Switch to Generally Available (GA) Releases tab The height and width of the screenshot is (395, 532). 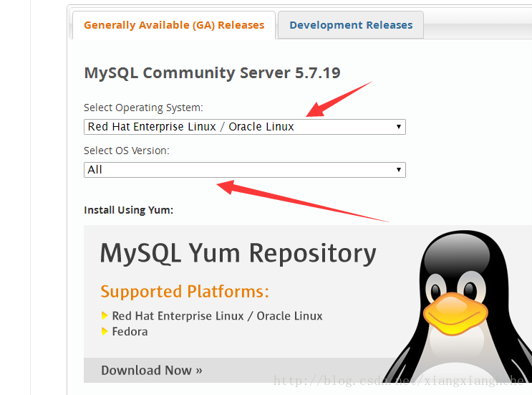click(x=174, y=25)
